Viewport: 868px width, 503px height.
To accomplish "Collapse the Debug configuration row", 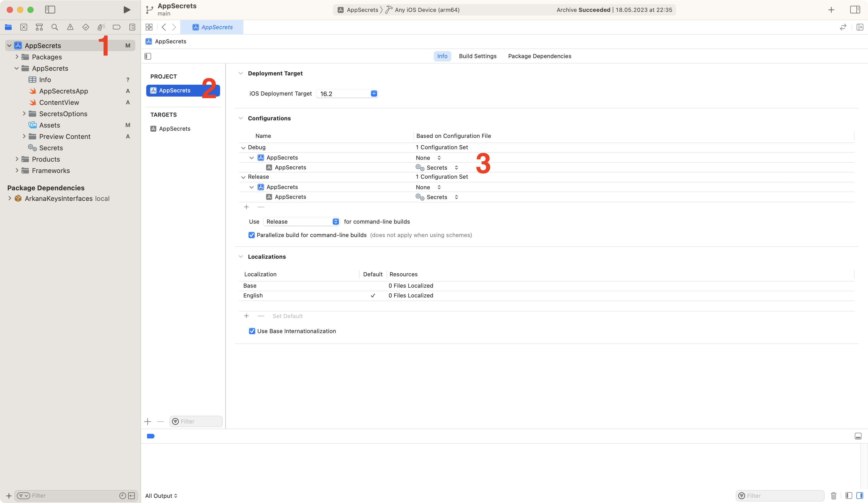I will (x=243, y=147).
